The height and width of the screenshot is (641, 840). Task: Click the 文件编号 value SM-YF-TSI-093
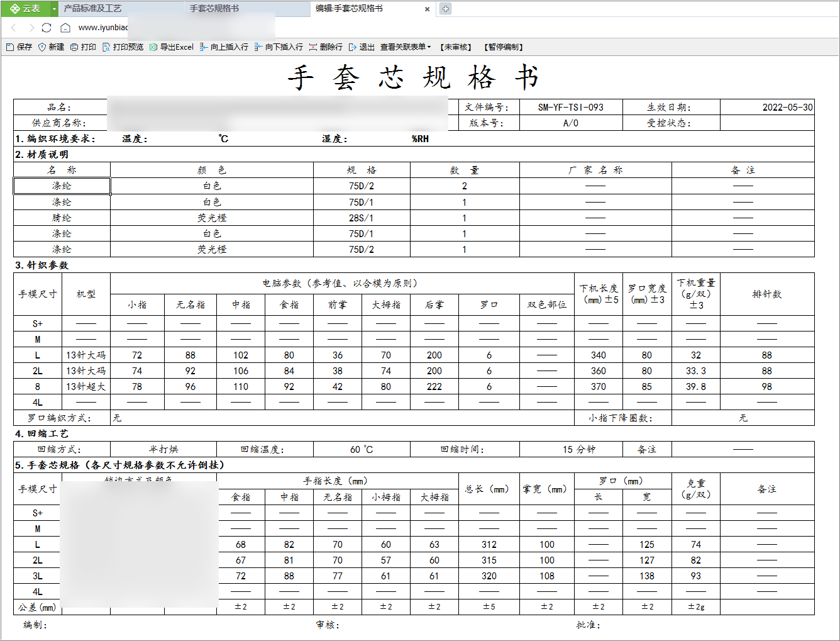[571, 107]
